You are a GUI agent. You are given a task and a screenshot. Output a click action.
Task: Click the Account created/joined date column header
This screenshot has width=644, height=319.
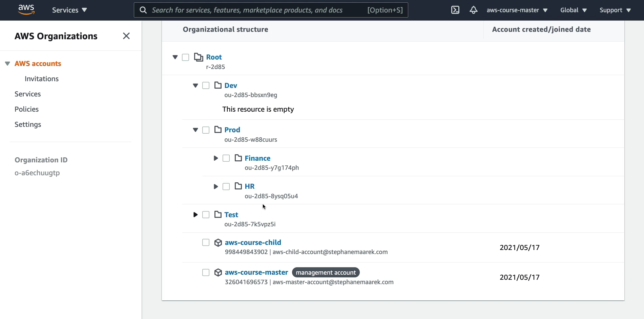[x=541, y=29]
